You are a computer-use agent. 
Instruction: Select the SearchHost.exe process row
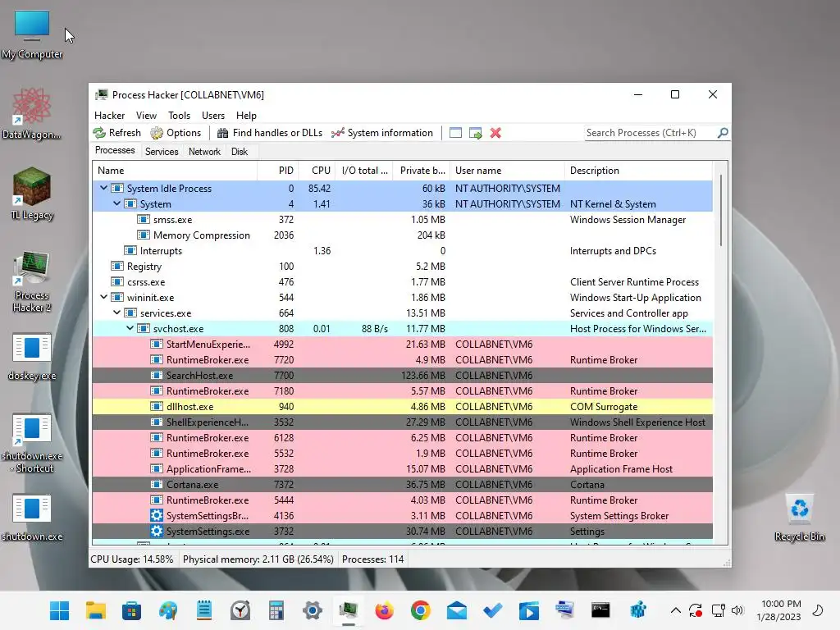tap(402, 376)
